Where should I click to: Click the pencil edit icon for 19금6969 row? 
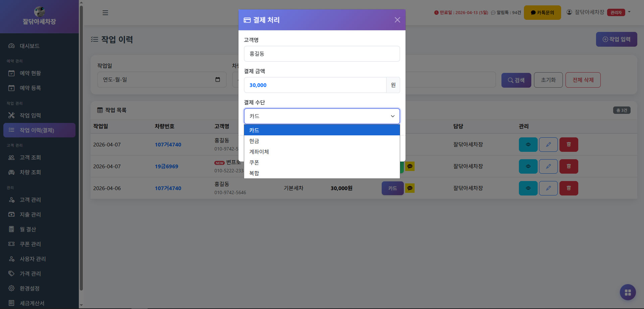pyautogui.click(x=548, y=166)
